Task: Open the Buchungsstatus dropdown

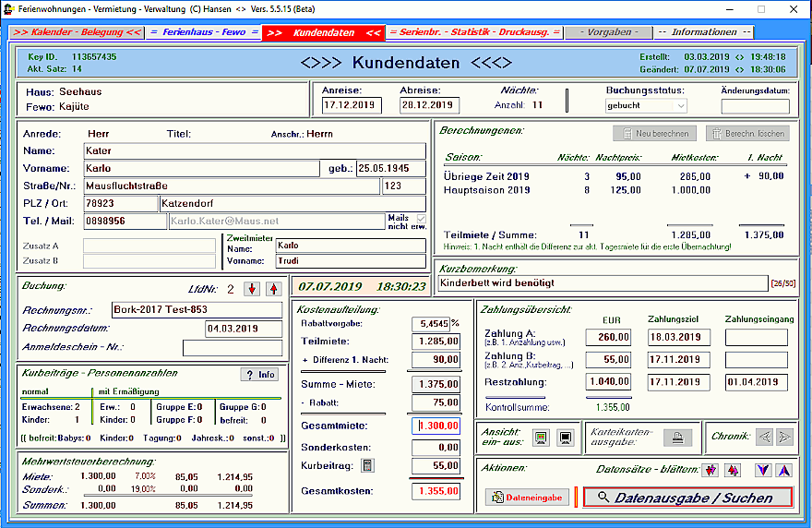Action: 680,106
